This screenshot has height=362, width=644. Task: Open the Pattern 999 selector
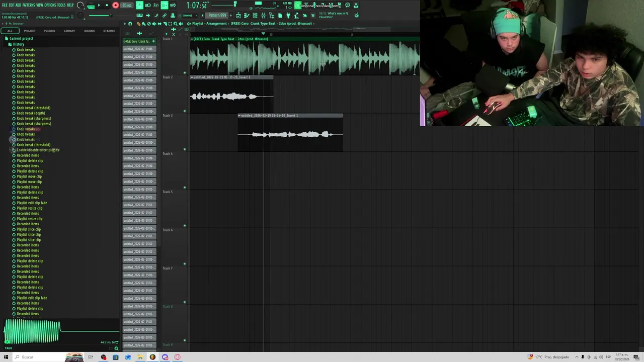(216, 15)
